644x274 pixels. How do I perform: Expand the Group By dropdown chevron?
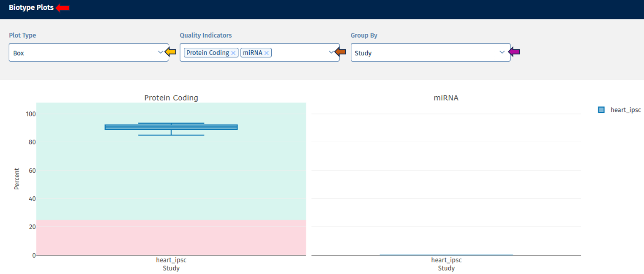click(502, 52)
